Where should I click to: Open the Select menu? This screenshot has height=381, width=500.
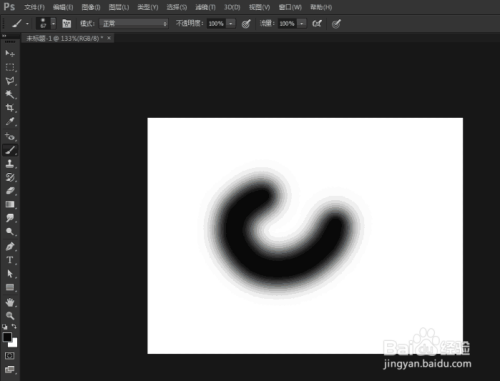(x=177, y=7)
